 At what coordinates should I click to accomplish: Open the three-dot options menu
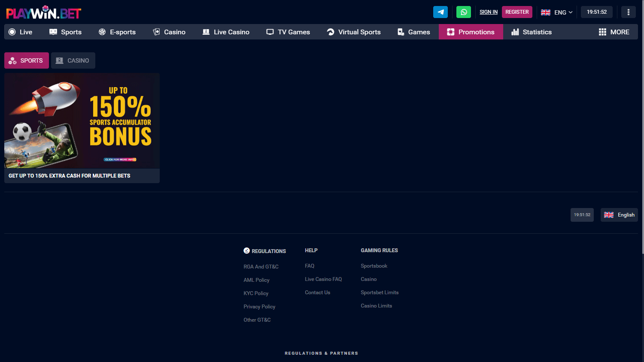(x=628, y=12)
